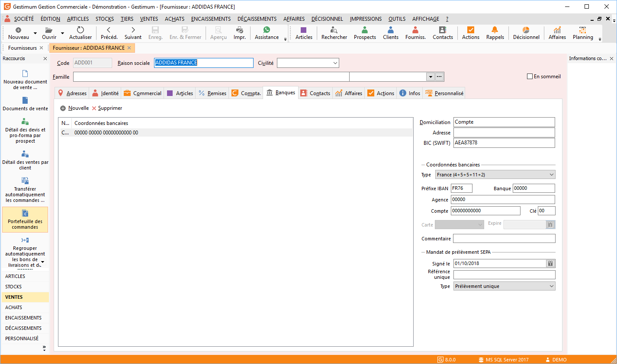Open the Fourniss. toolbar icon

point(415,33)
